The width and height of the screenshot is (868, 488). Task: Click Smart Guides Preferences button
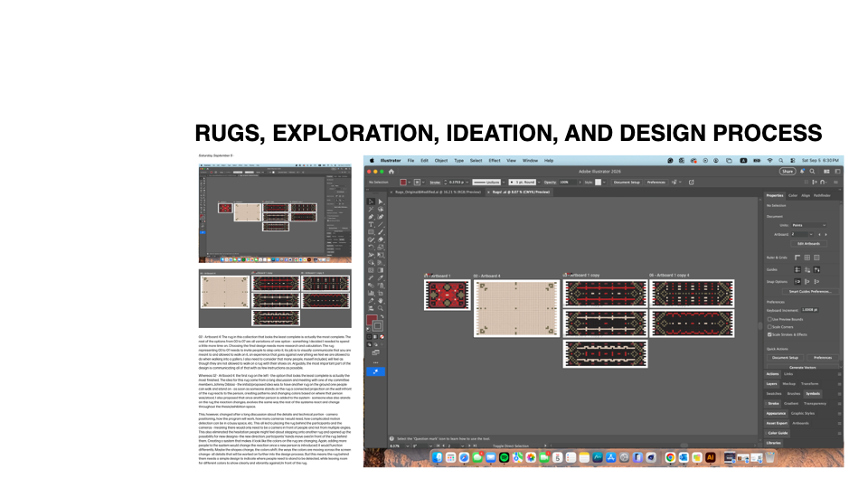tap(810, 292)
